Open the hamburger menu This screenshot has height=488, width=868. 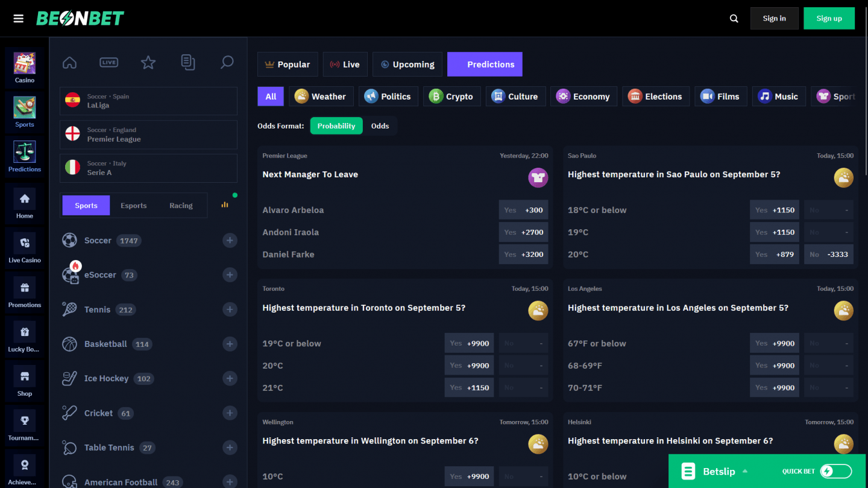coord(19,18)
